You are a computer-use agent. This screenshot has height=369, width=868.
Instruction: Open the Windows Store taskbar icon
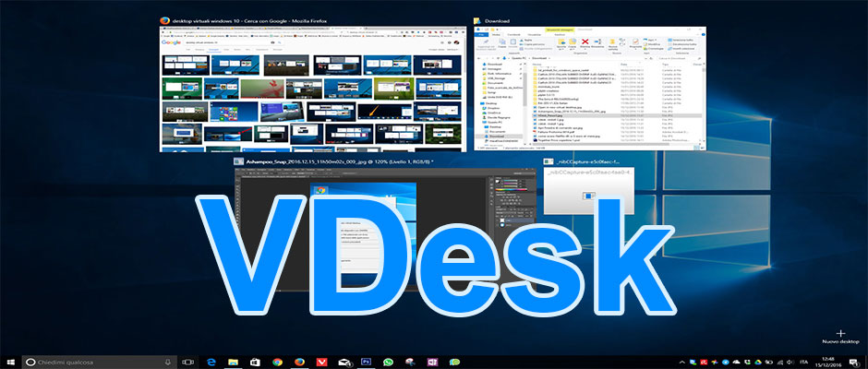click(255, 362)
